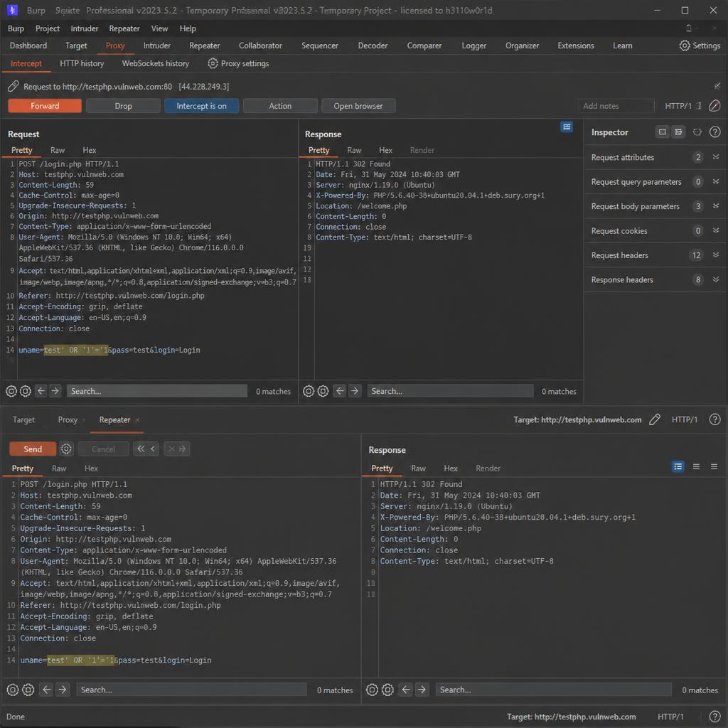
Task: Expand Request attributes section
Action: pos(716,157)
